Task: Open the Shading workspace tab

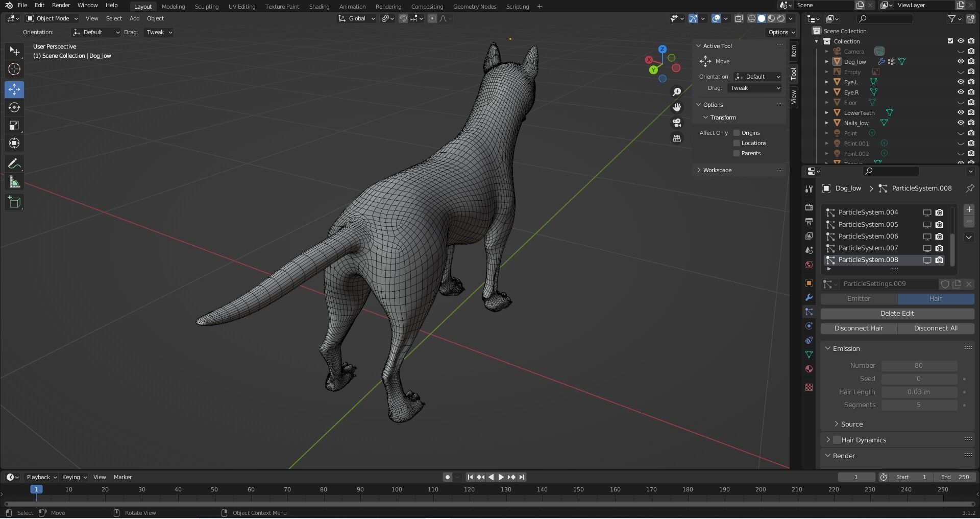Action: [x=319, y=6]
